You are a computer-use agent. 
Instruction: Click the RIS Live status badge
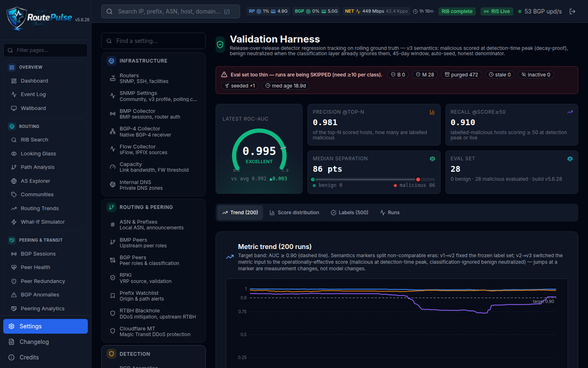[x=497, y=11]
